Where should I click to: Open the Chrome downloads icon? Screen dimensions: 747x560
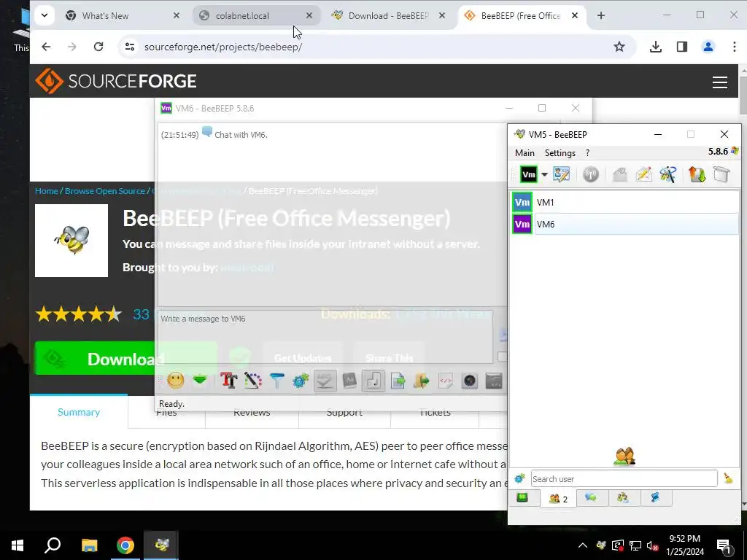point(656,47)
